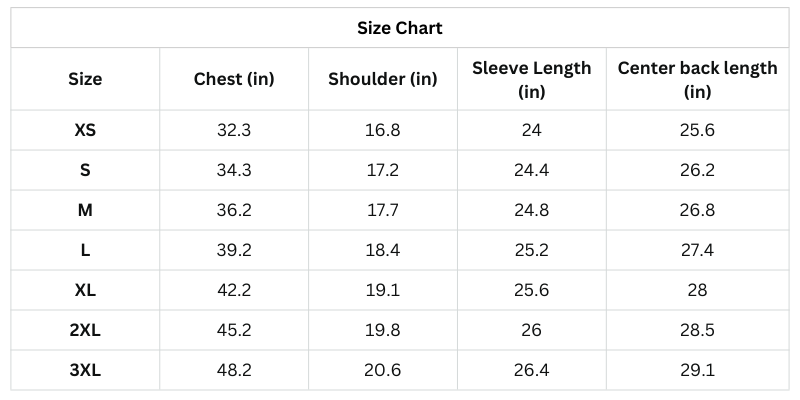Select the M size row label

(x=85, y=210)
